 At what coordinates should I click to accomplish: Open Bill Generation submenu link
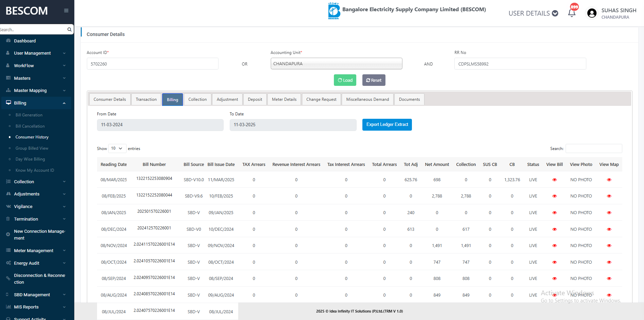click(29, 115)
